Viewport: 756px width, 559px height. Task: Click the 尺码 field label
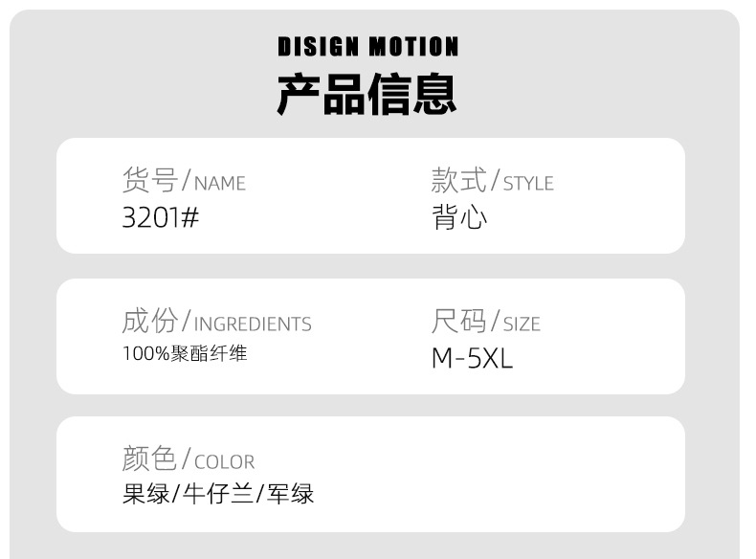pos(458,320)
